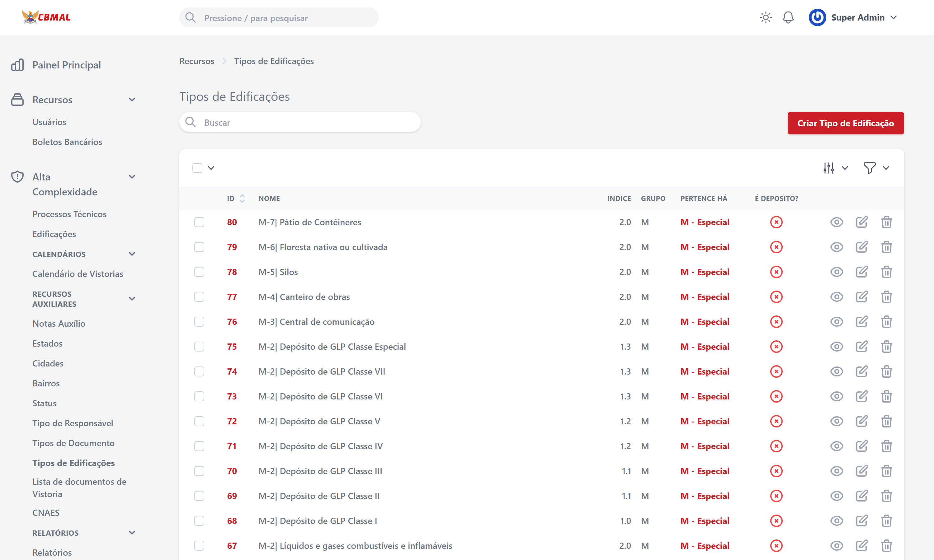
Task: Go to Tipos de Documento in the sidebar
Action: (x=73, y=443)
